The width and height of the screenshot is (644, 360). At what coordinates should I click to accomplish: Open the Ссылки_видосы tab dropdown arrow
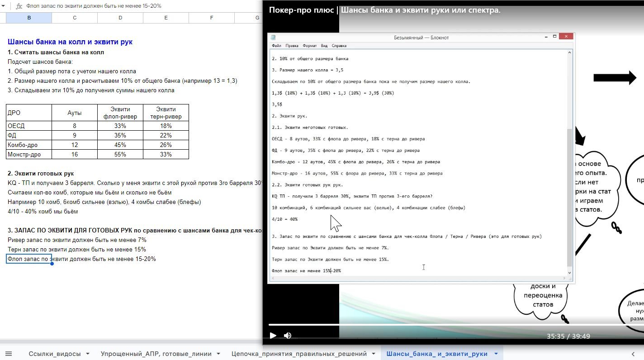click(88, 354)
